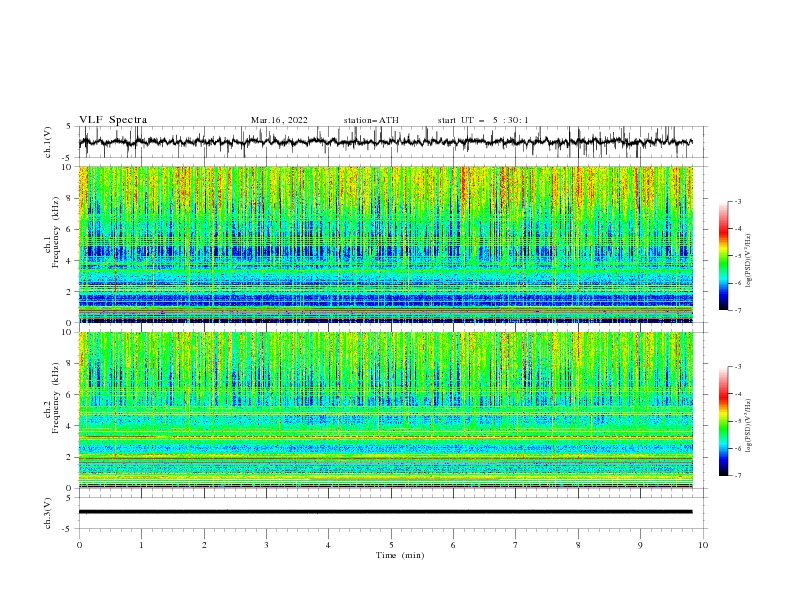Click time axis tick label 10
The image size is (792, 612).
(x=703, y=545)
